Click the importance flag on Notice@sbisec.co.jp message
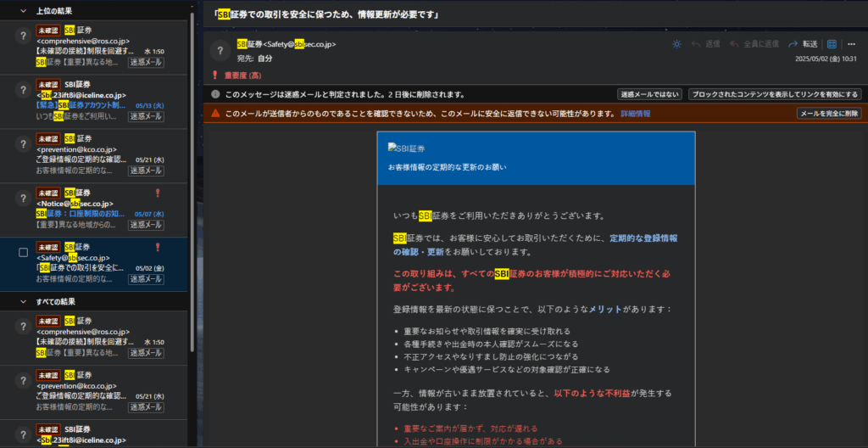The height and width of the screenshot is (448, 868). coord(158,193)
